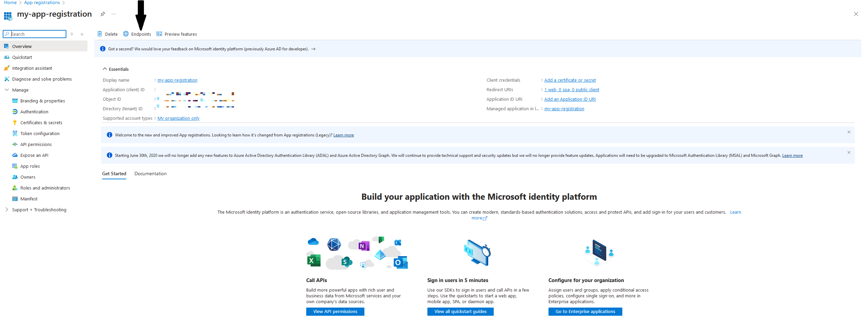This screenshot has width=868, height=329.
Task: Click the Sign in users illustration
Action: point(477,253)
